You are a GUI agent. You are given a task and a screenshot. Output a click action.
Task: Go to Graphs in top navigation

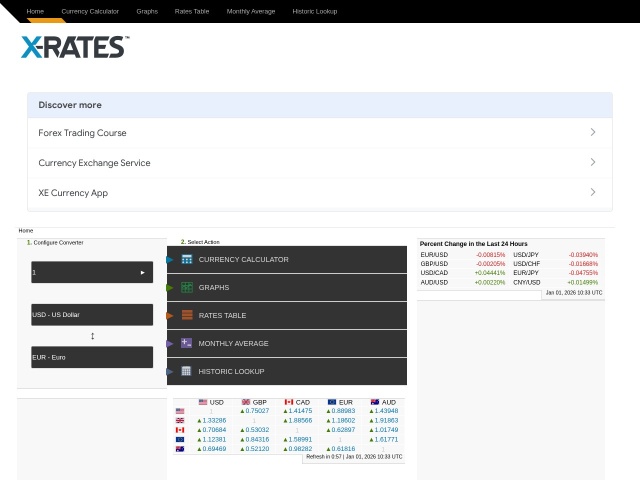(147, 11)
